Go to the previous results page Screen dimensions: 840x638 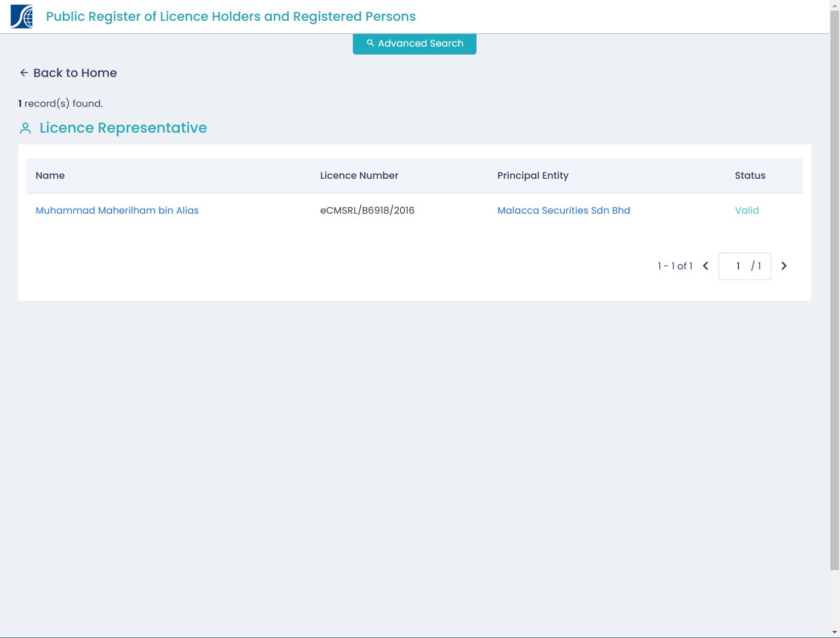click(x=705, y=266)
